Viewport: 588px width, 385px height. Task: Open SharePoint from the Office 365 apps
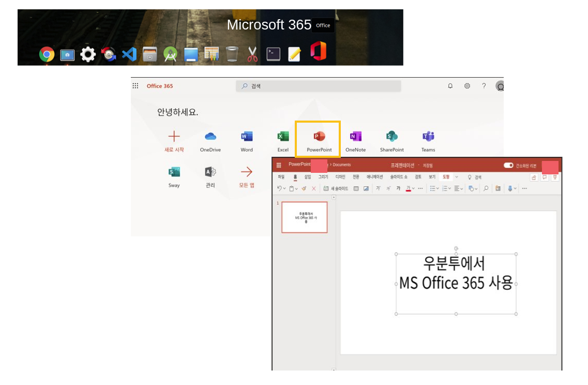point(392,141)
